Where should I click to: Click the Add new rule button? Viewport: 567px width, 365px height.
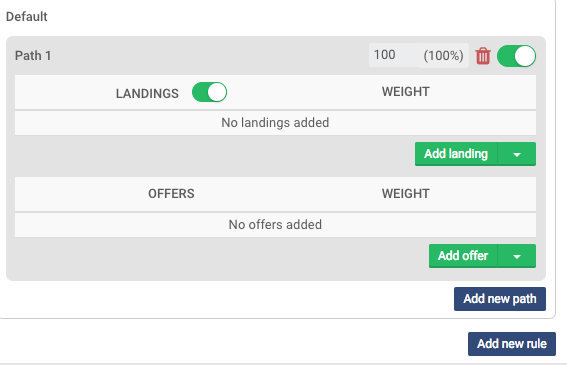[512, 344]
